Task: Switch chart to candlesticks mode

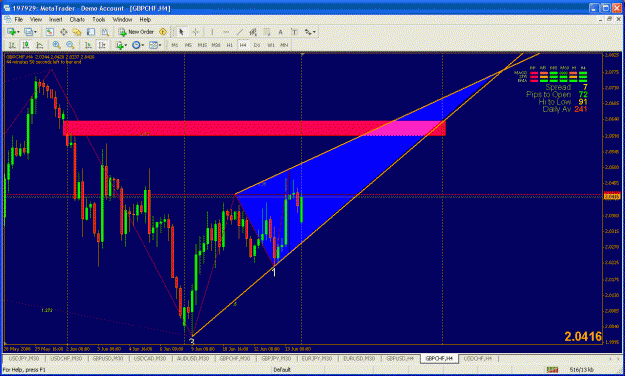Action: point(26,45)
